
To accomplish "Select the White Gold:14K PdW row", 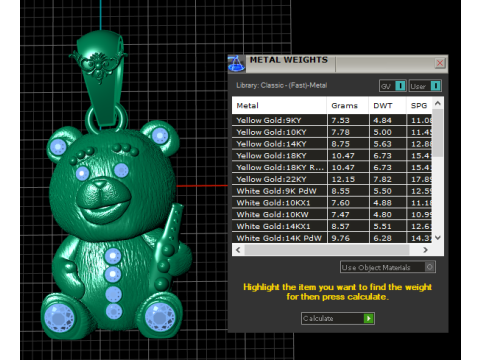I will 332,238.
